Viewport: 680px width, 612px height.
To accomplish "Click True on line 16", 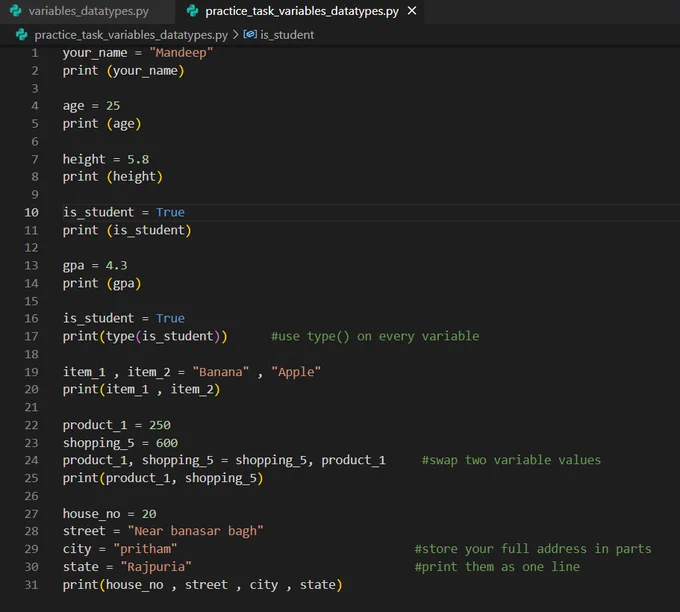I will tap(170, 318).
